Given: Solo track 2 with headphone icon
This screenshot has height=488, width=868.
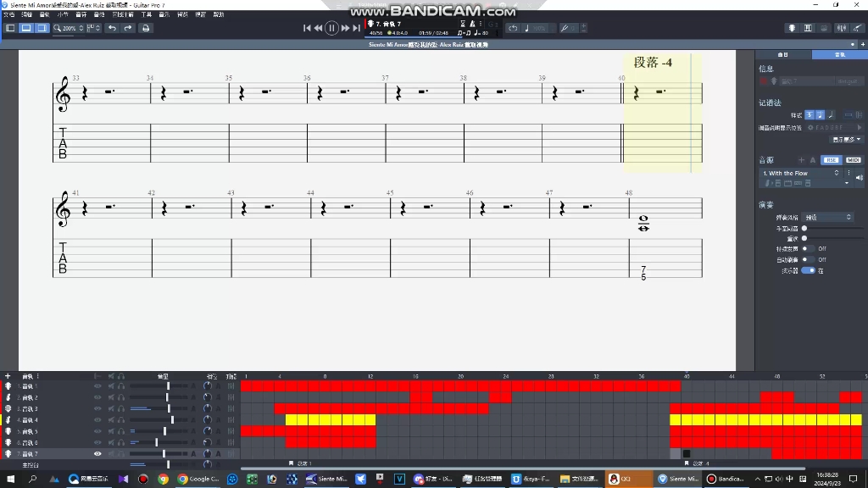Looking at the screenshot, I should 120,397.
